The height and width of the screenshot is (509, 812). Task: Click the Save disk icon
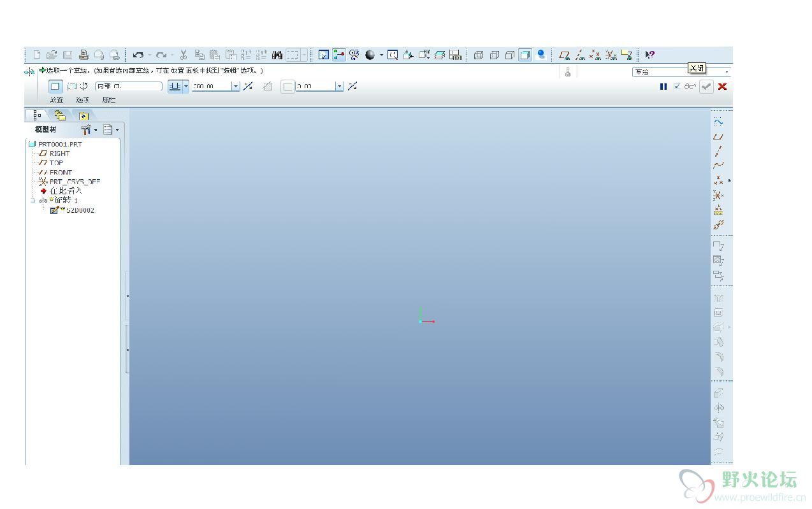(x=68, y=55)
